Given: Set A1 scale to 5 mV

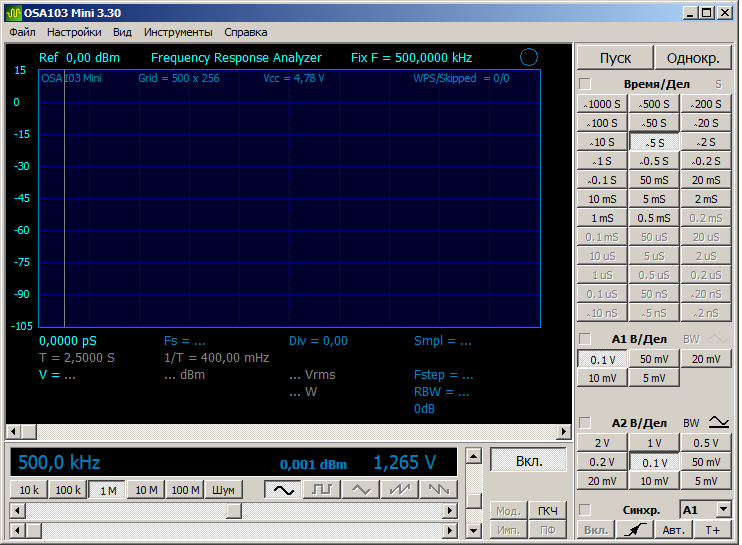Looking at the screenshot, I should [x=654, y=378].
